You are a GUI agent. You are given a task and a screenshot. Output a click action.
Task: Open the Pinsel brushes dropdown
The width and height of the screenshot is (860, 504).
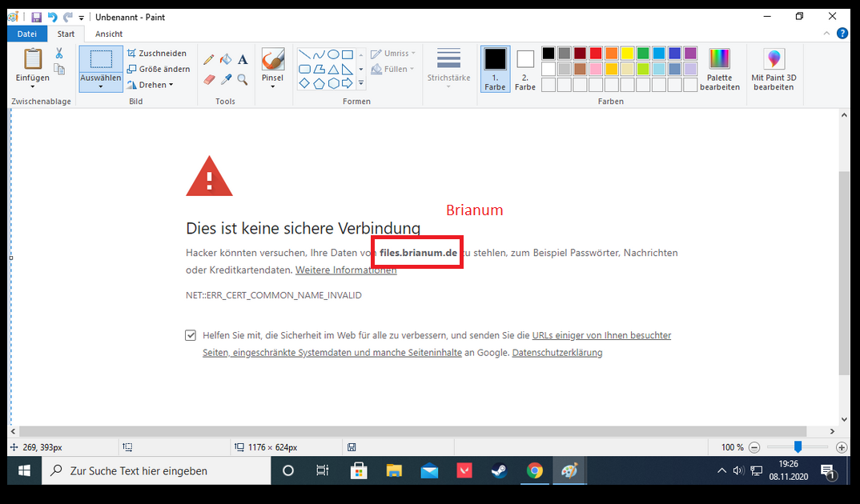point(272,86)
